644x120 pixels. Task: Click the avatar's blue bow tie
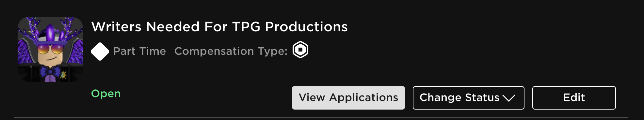(50, 72)
